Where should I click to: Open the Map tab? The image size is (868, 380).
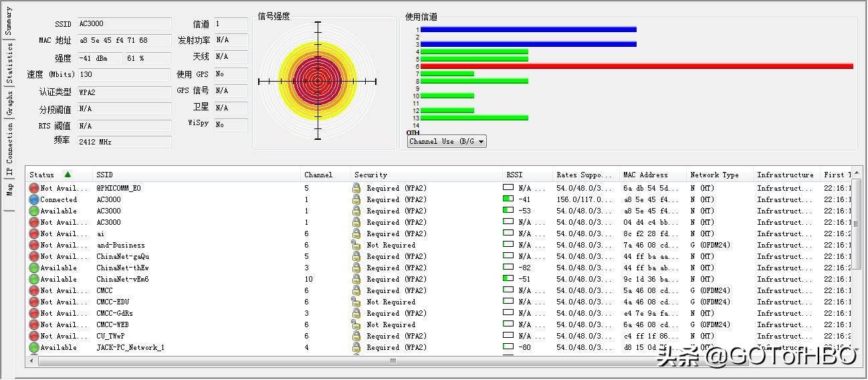(9, 191)
